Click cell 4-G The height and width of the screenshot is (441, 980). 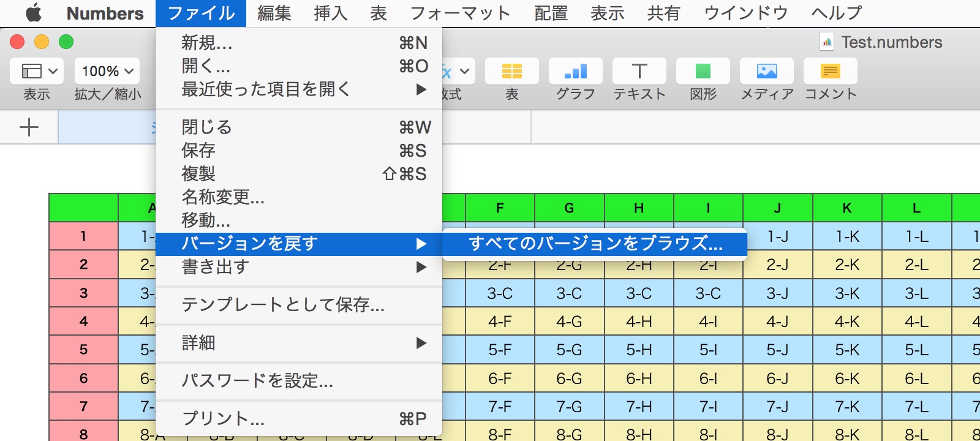570,322
